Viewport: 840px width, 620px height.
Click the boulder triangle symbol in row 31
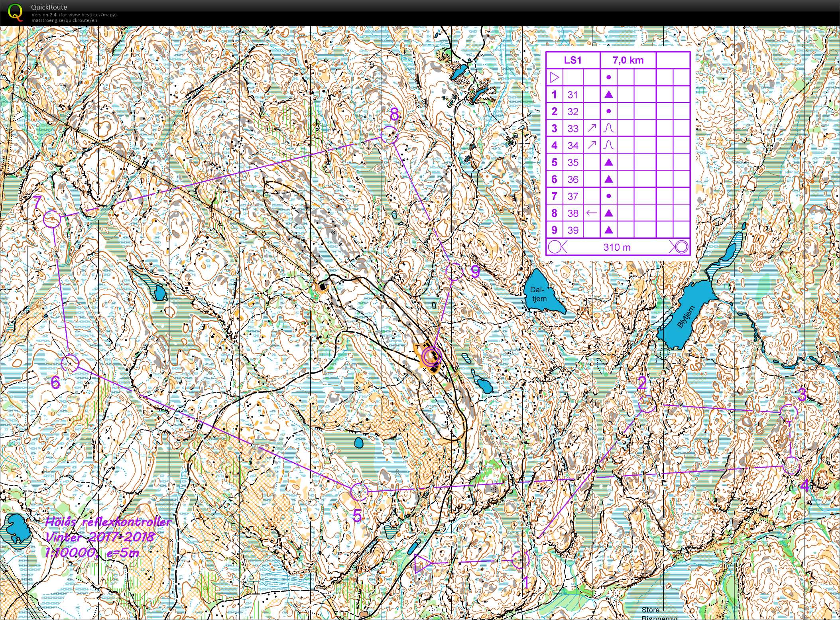pos(608,94)
